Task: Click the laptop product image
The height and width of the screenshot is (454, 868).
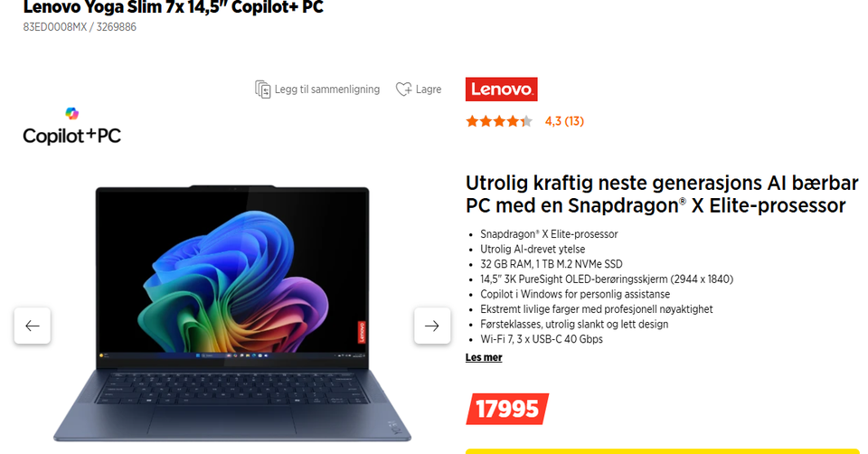Action: [x=232, y=313]
